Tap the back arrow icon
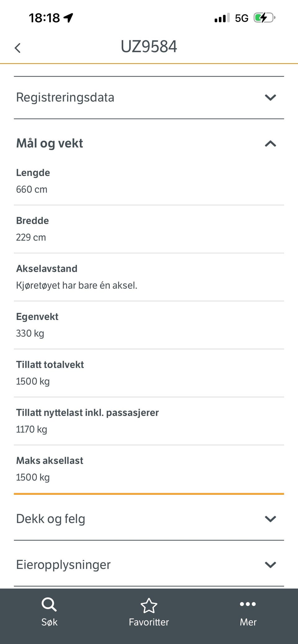 click(x=18, y=48)
